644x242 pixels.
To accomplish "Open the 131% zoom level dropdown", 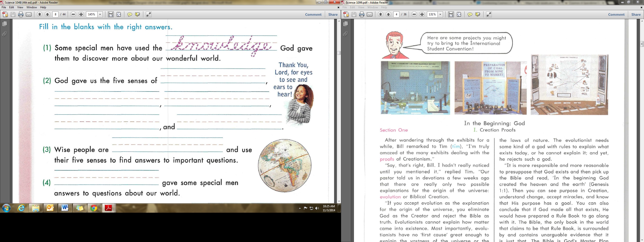I will click(x=440, y=14).
